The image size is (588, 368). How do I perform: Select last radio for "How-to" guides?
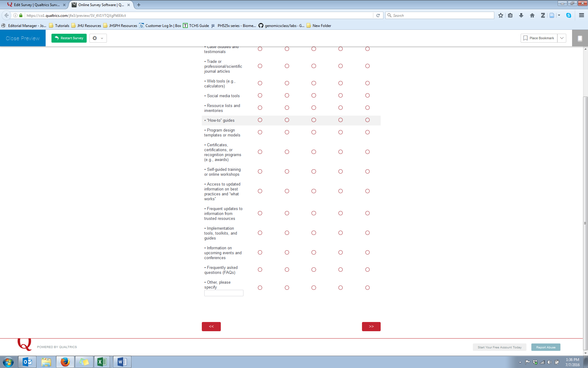[367, 120]
